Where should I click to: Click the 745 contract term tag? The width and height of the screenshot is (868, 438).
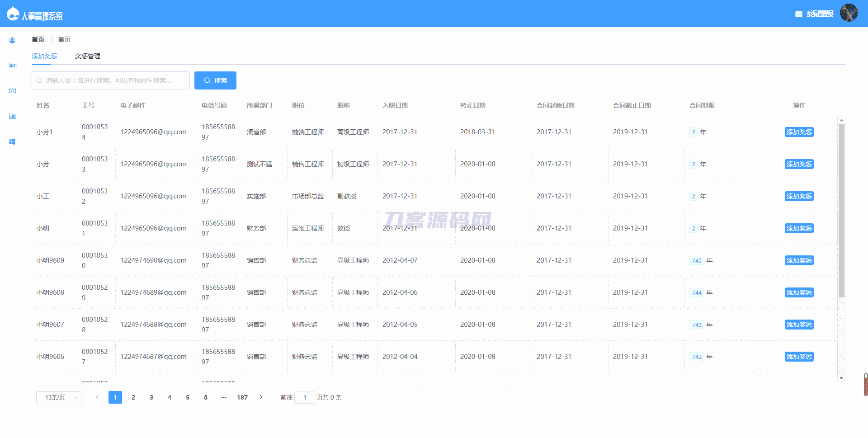point(697,260)
